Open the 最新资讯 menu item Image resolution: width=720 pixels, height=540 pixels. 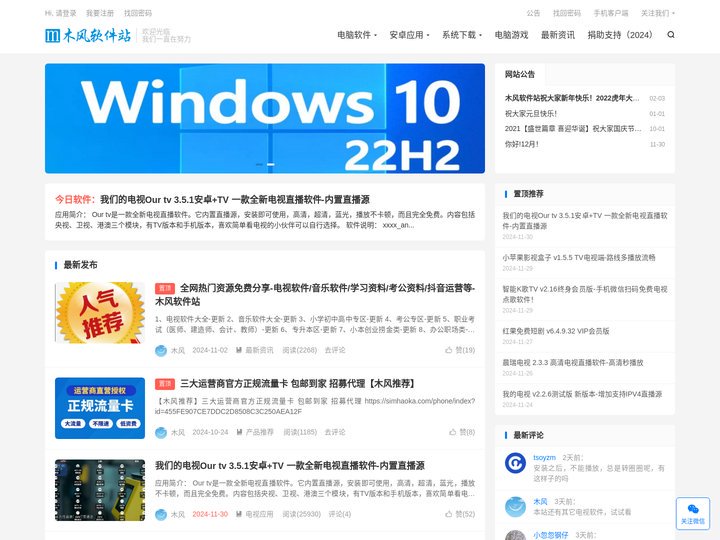coord(557,35)
